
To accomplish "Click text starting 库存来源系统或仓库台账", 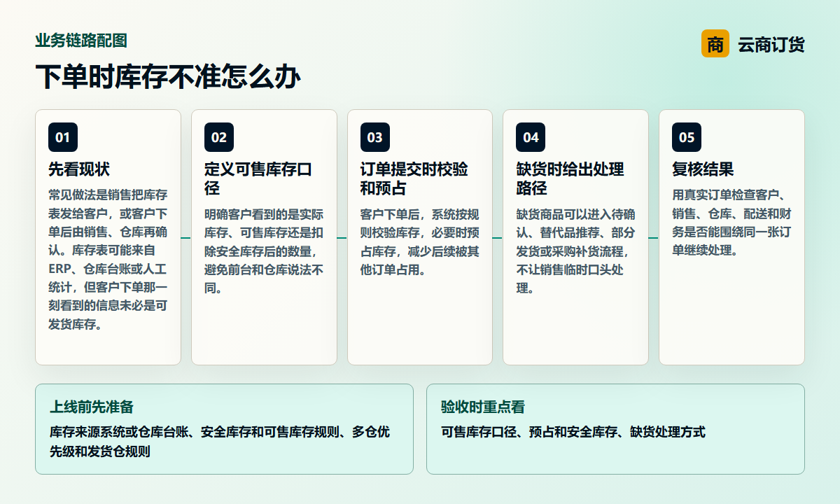I will tap(220, 442).
